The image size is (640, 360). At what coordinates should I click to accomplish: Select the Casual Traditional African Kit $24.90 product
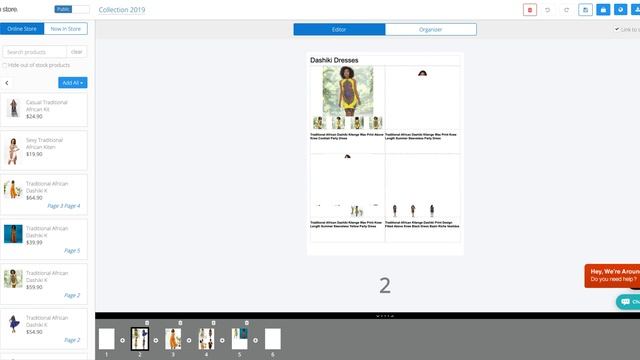pos(44,109)
